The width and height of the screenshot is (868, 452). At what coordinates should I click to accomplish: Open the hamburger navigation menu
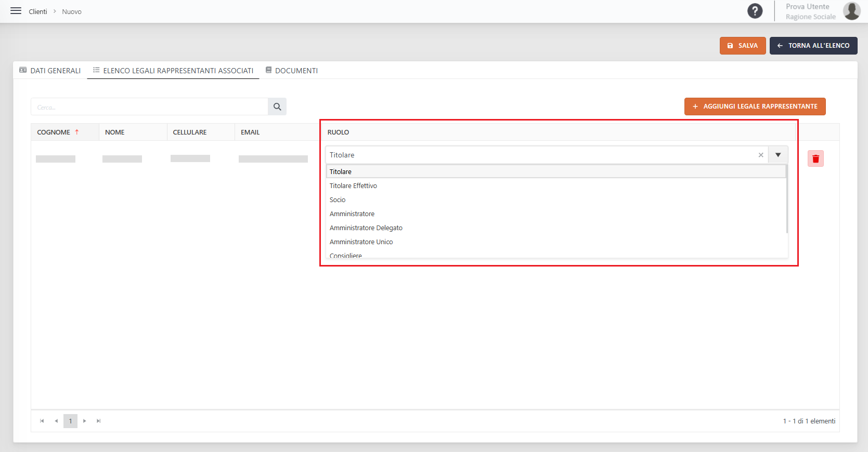coord(16,11)
